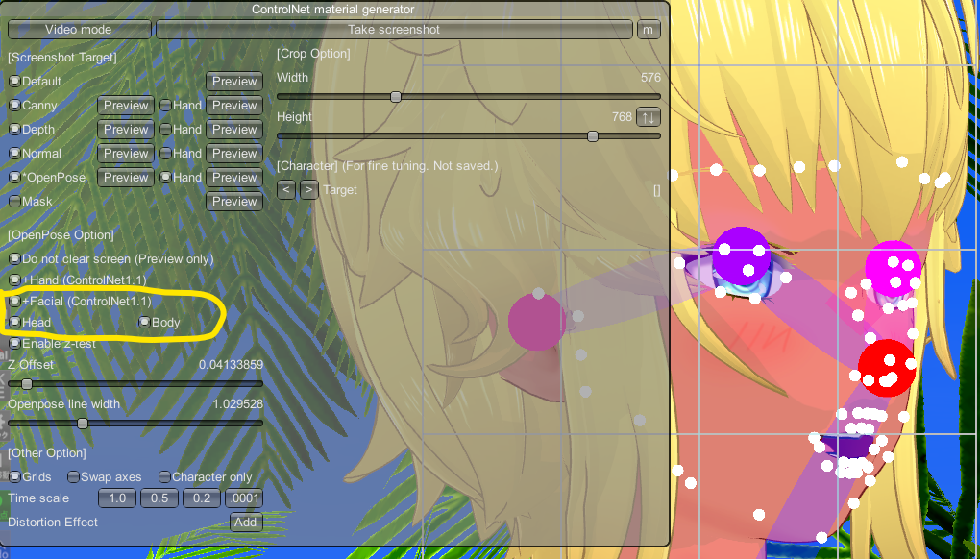Click the Video mode button
The width and height of the screenshot is (980, 559).
79,30
